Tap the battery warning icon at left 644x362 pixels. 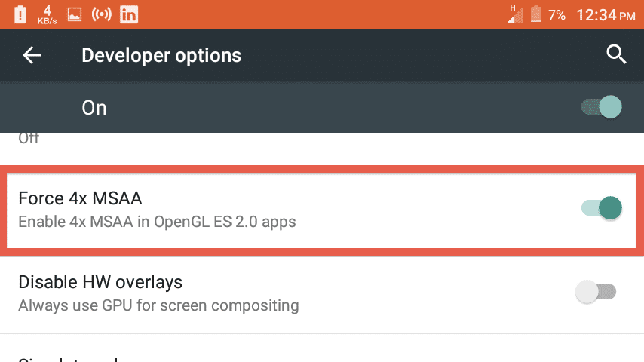[x=20, y=15]
